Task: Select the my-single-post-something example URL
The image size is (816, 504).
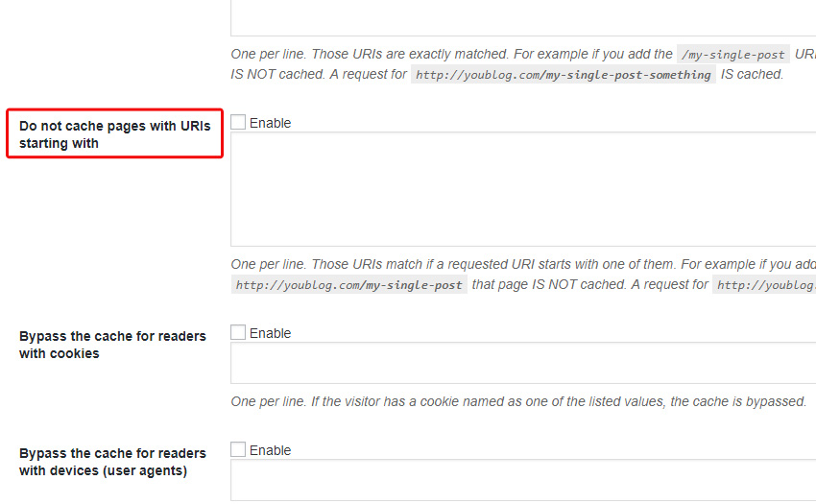Action: 564,75
